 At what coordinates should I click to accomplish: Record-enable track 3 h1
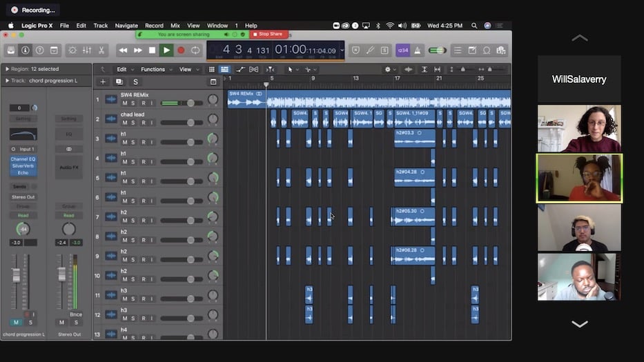pyautogui.click(x=144, y=142)
